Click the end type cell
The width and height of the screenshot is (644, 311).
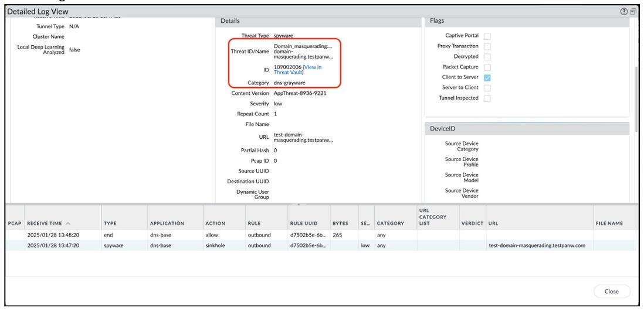[109, 235]
